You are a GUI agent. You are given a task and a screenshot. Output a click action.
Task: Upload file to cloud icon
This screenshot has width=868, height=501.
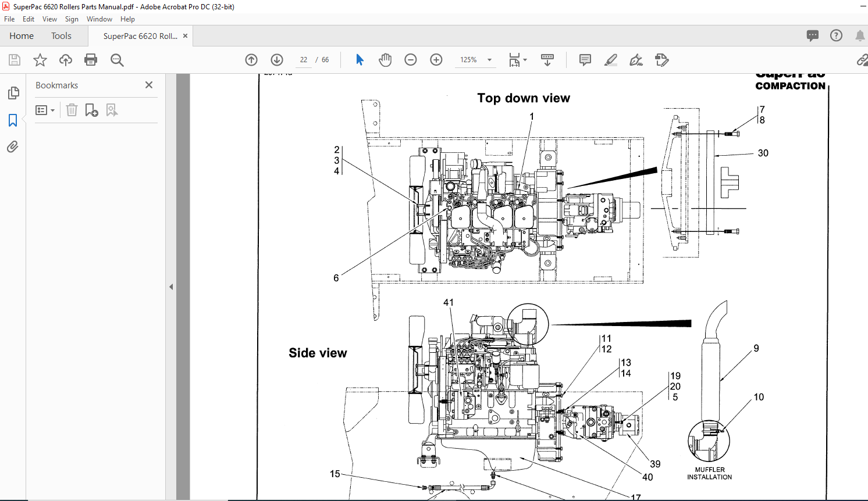(66, 60)
